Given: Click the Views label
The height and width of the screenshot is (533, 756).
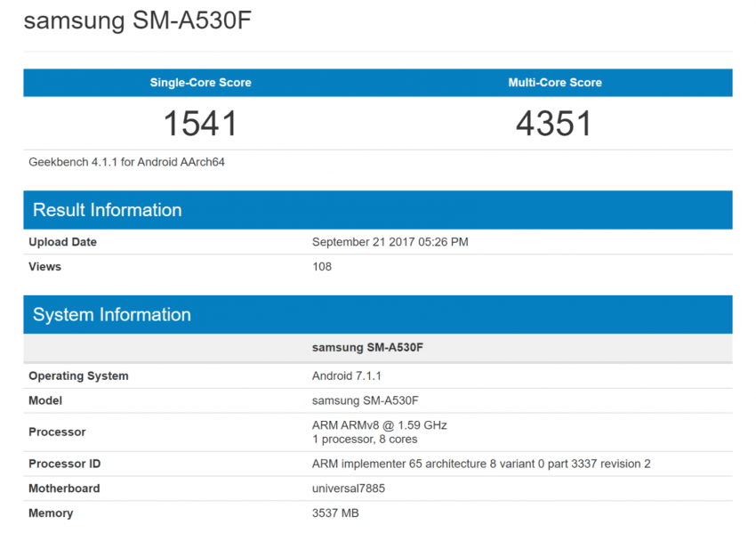Looking at the screenshot, I should [x=44, y=267].
